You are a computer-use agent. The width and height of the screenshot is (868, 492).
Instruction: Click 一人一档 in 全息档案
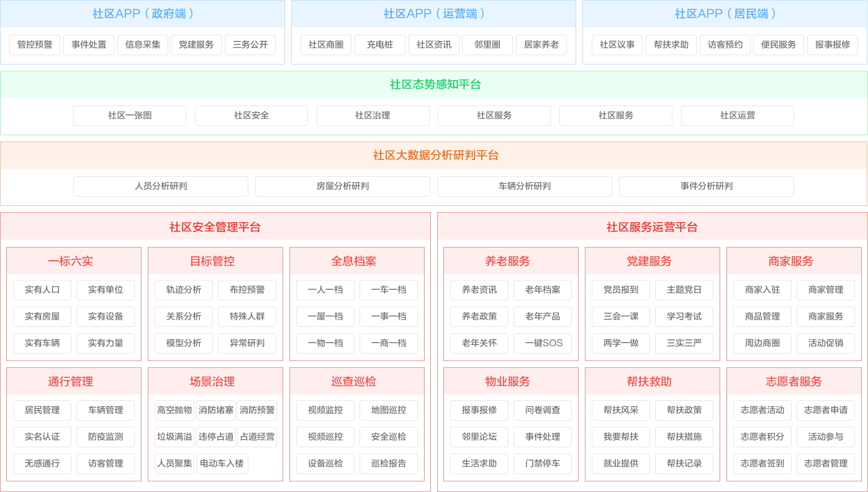point(325,290)
